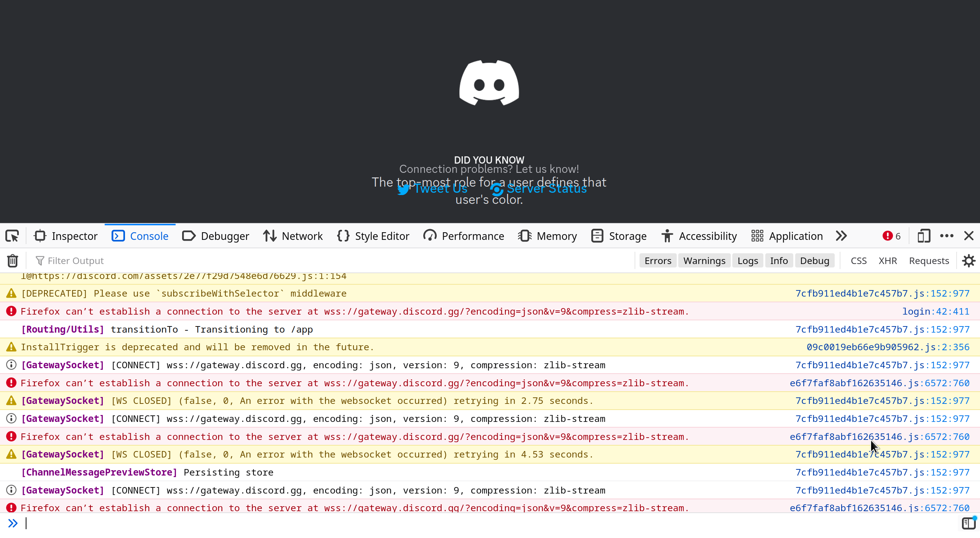Viewport: 980px width, 538px height.
Task: Switch to the Console tab
Action: [140, 236]
